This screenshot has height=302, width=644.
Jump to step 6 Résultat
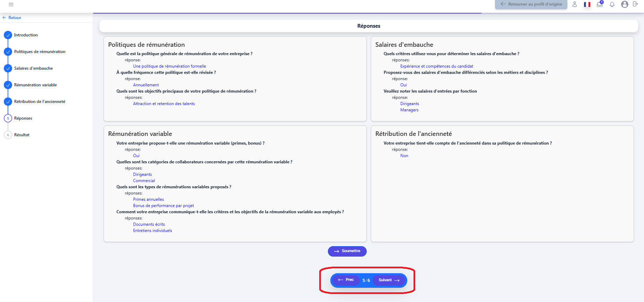coord(21,135)
